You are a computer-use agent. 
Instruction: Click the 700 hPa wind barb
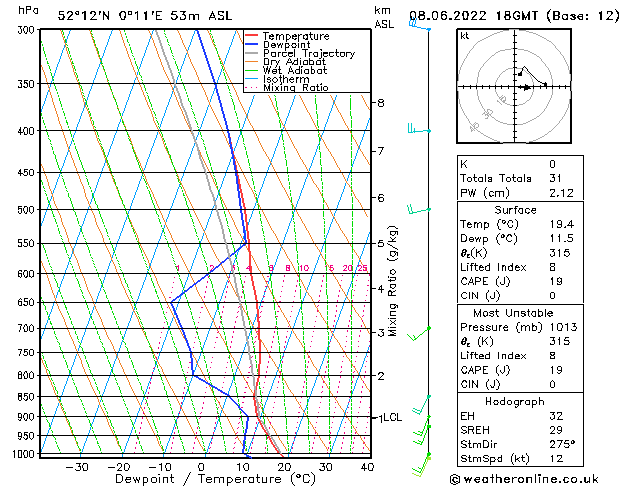pyautogui.click(x=419, y=334)
